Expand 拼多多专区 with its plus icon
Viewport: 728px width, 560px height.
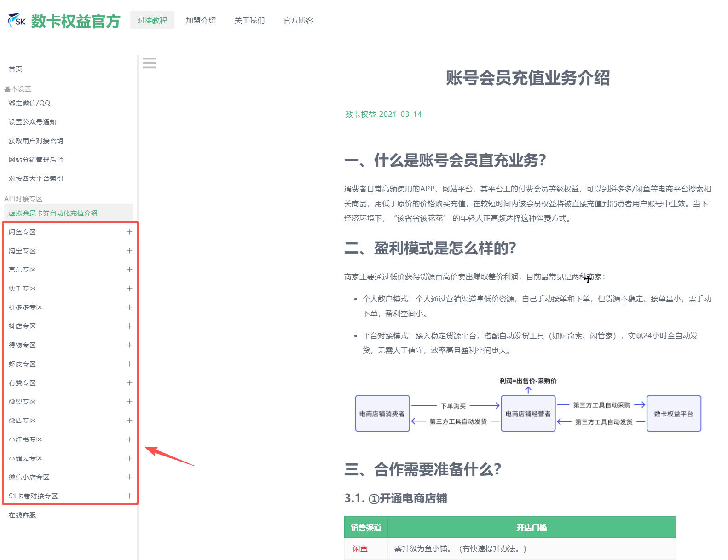click(129, 307)
